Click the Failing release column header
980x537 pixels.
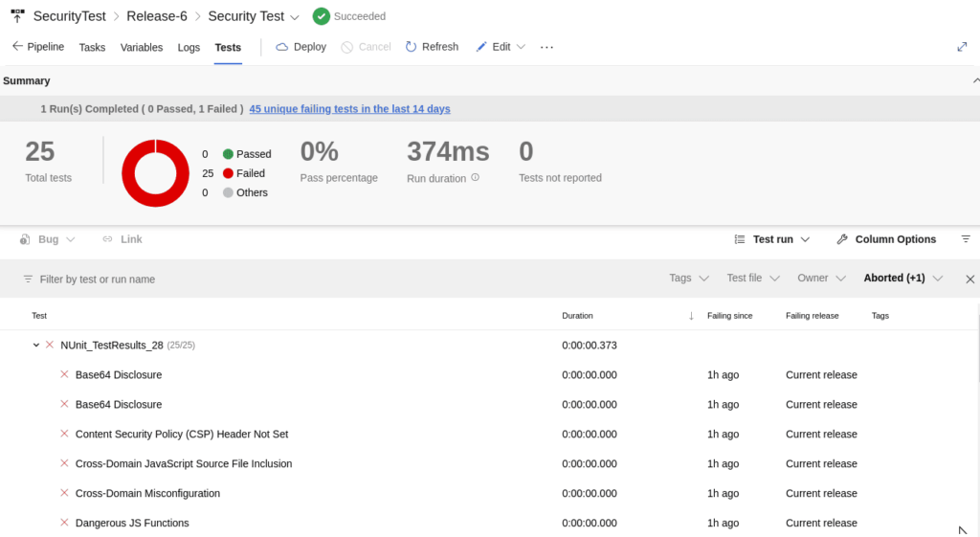tap(813, 316)
